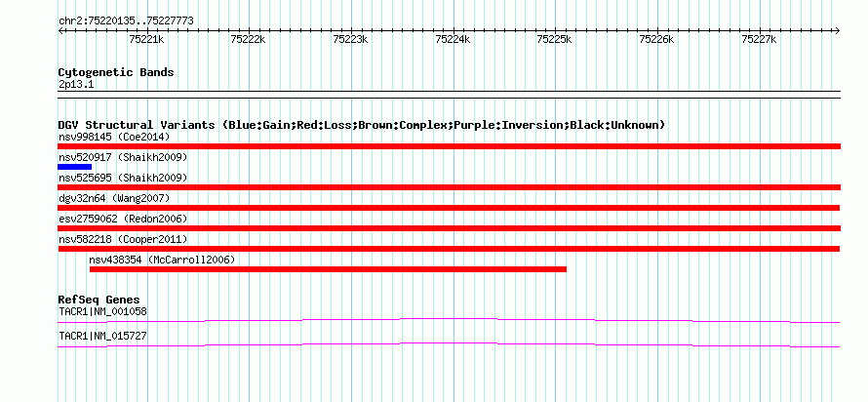Image resolution: width=868 pixels, height=402 pixels.
Task: Click the nsv998145 (Coe2014) variant label
Action: coord(114,137)
